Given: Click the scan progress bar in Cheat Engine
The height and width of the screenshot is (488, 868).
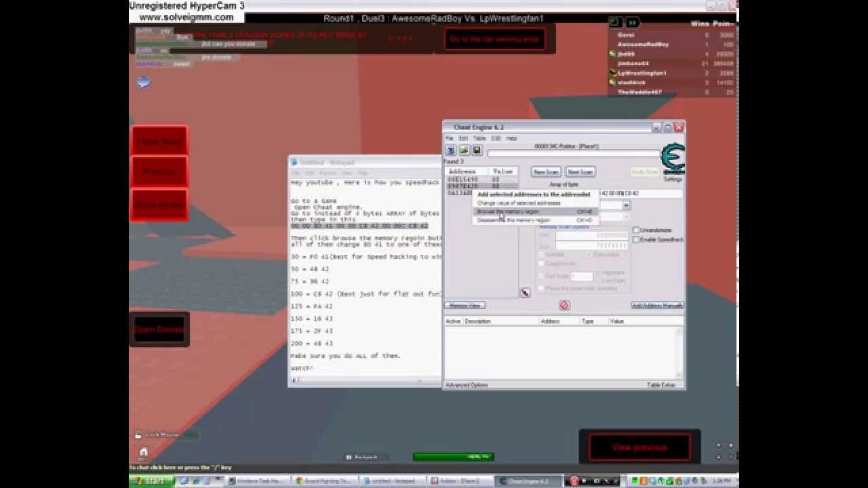Looking at the screenshot, I should [x=574, y=154].
